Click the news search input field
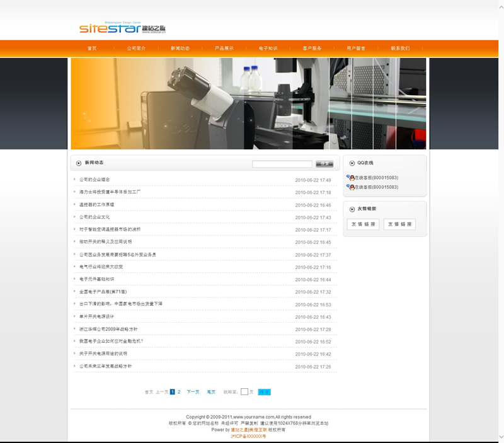 [x=282, y=164]
